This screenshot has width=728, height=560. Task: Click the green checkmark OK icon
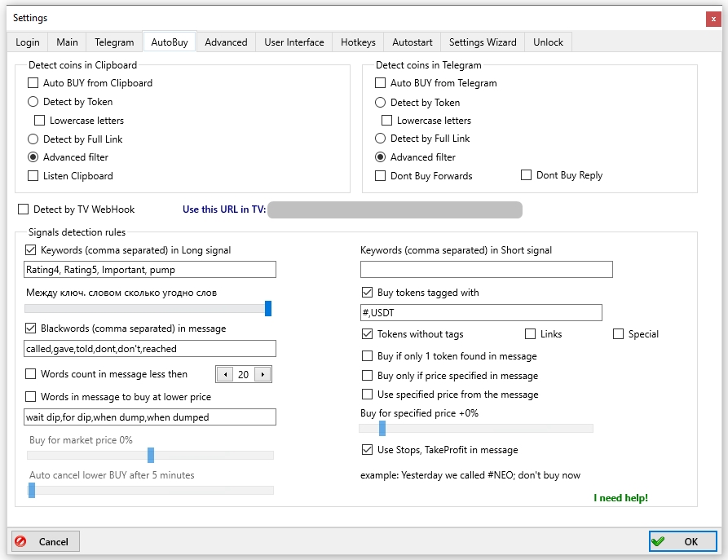(x=658, y=541)
